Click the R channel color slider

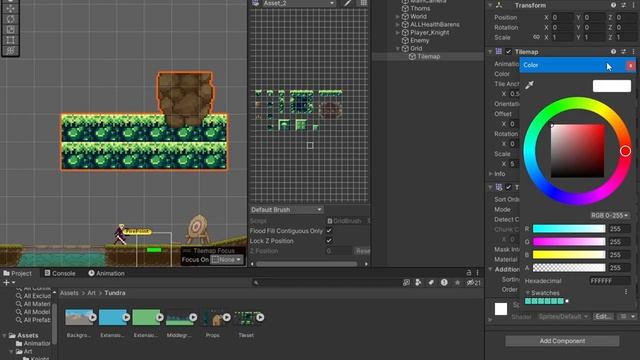coord(569,229)
